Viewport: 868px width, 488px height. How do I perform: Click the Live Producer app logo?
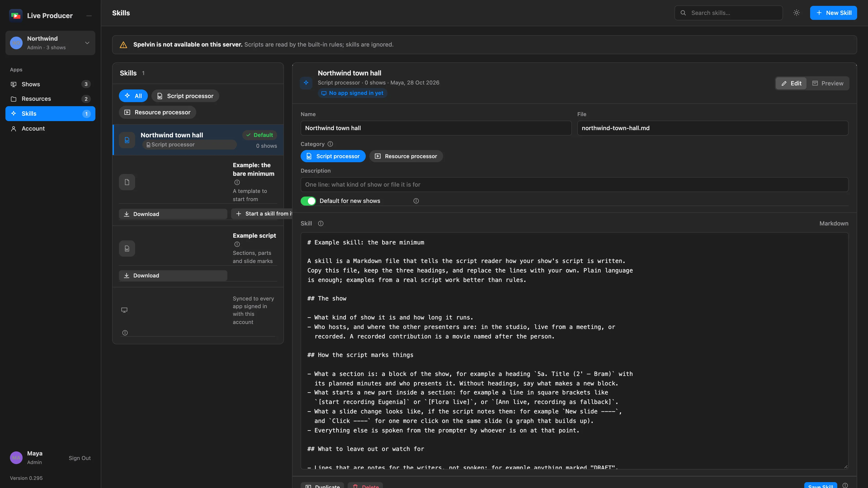(x=16, y=16)
